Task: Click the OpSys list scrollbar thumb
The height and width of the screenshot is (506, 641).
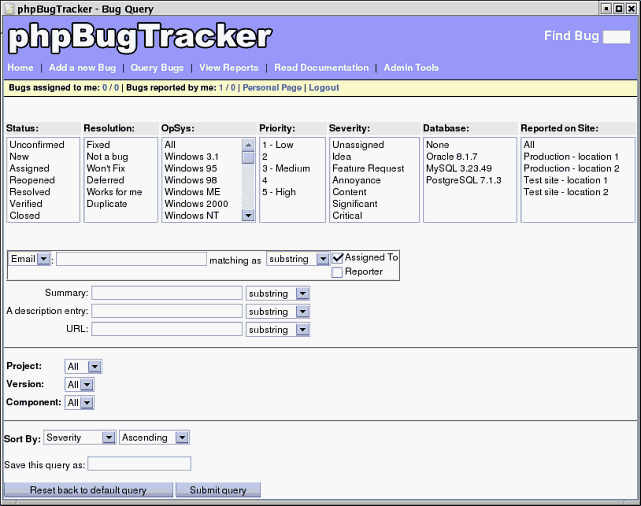Action: pos(248,157)
